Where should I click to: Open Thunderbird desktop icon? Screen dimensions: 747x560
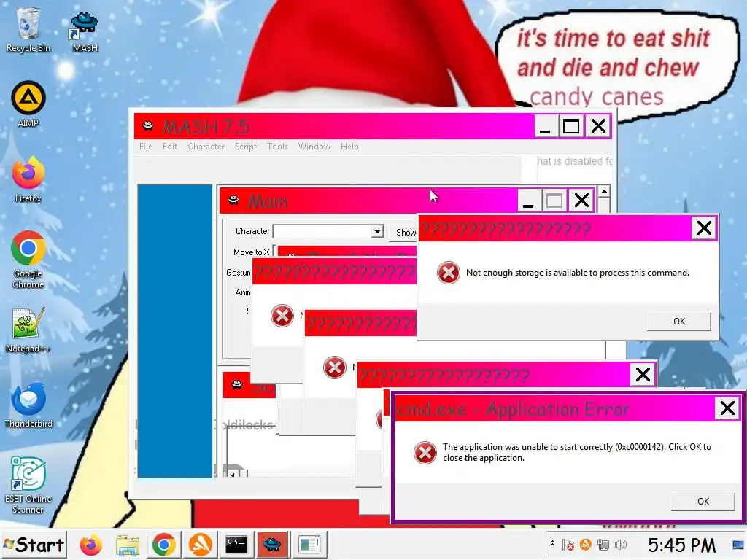coord(28,405)
